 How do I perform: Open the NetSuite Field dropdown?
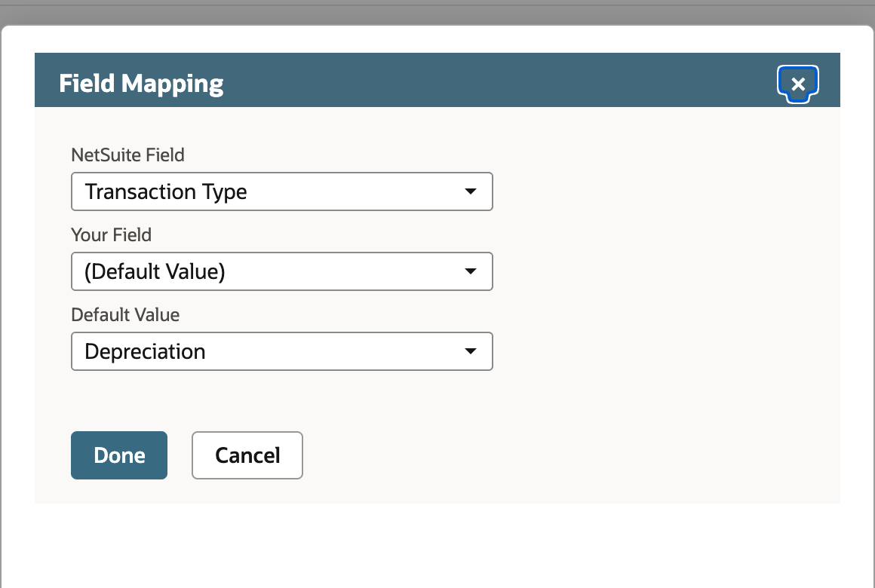(282, 191)
